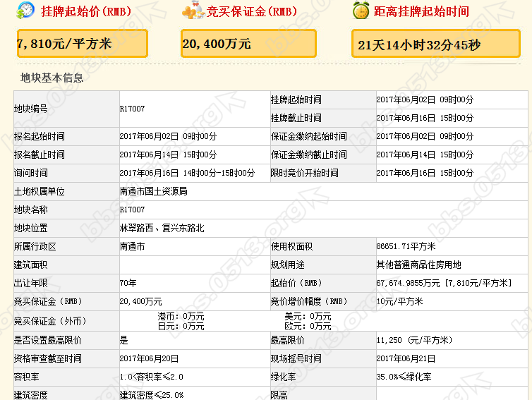Click the location text 林翠路西、复兴东路北
Image resolution: width=532 pixels, height=400 pixels.
[162, 228]
